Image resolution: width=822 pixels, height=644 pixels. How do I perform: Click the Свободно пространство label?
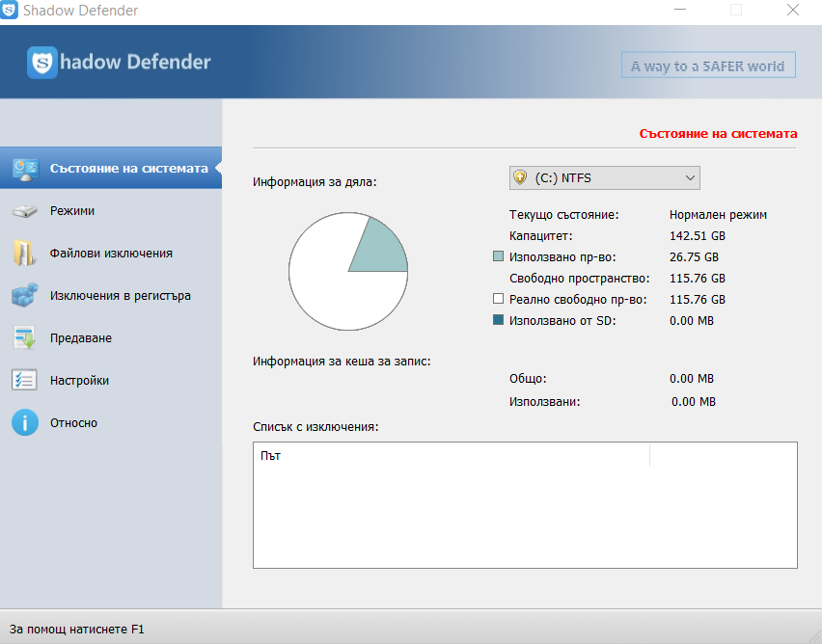click(579, 279)
